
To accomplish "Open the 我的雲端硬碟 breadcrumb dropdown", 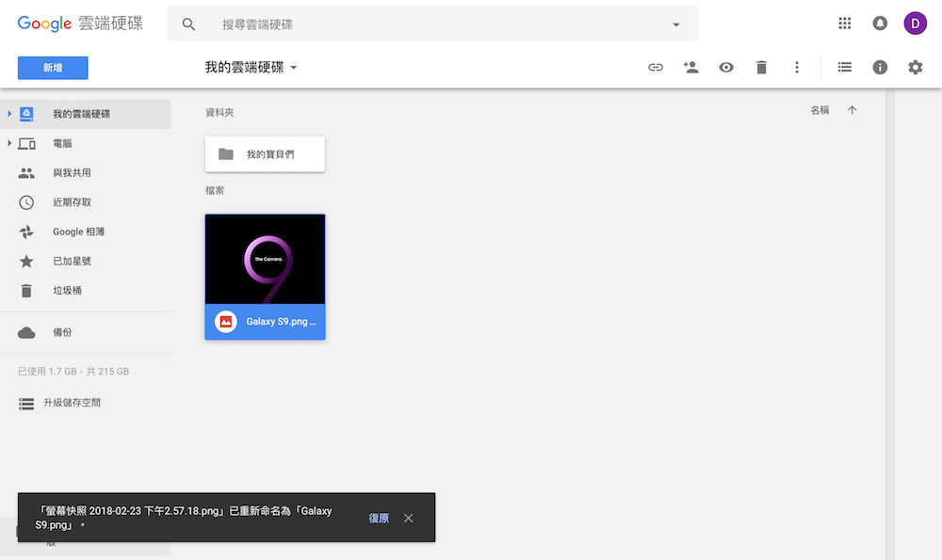I will (293, 67).
